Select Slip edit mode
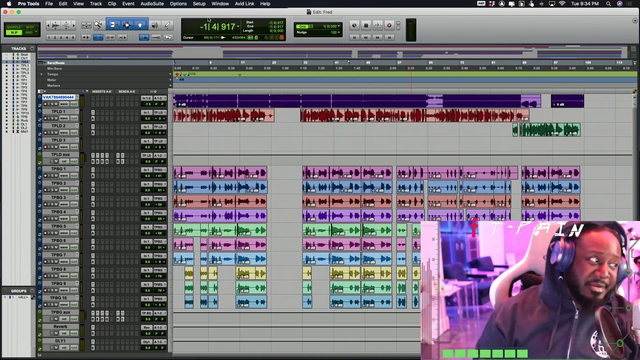Image resolution: width=640 pixels, height=360 pixels. click(14, 32)
